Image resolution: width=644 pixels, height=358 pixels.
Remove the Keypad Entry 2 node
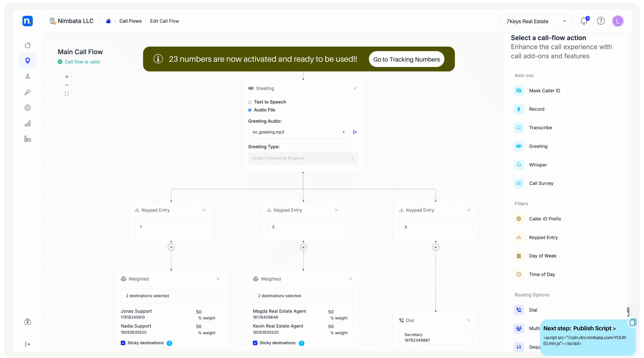click(336, 210)
